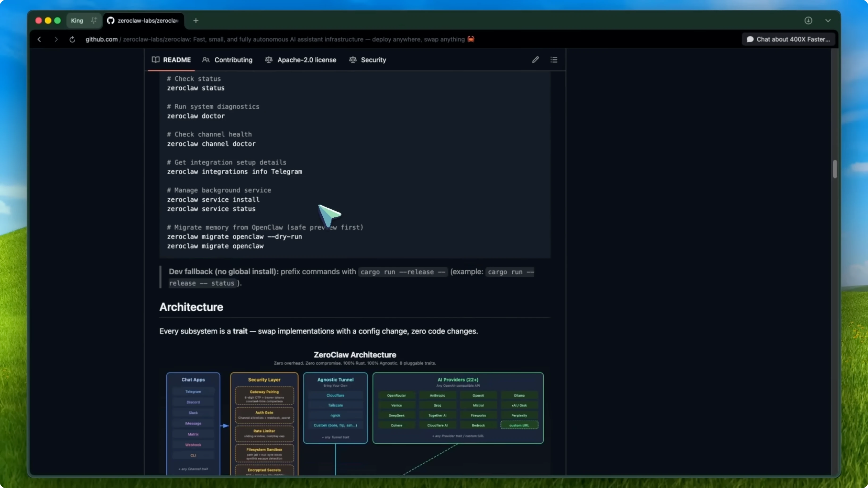Click the scales icon beside Security

click(352, 60)
